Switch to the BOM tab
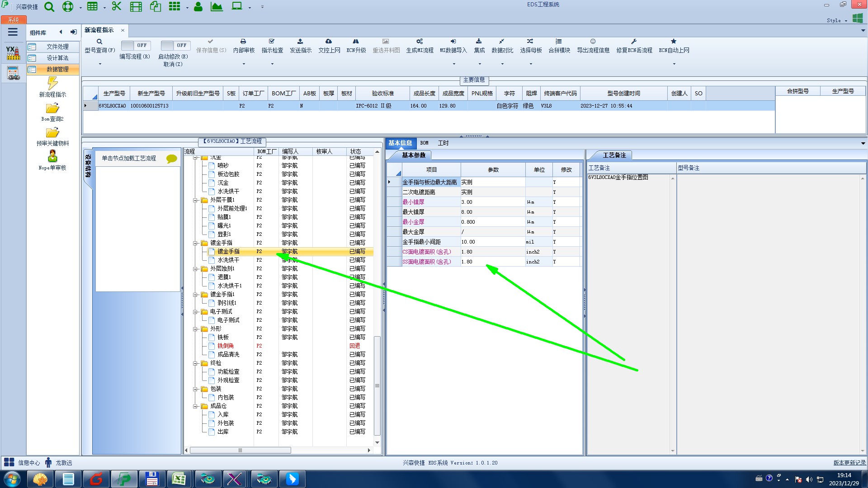Image resolution: width=868 pixels, height=488 pixels. click(x=424, y=143)
